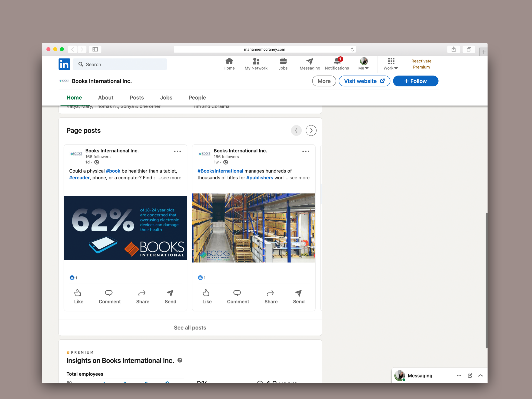Screen dimensions: 532x399
Task: Toggle Safari sidebar button
Action: [95, 49]
